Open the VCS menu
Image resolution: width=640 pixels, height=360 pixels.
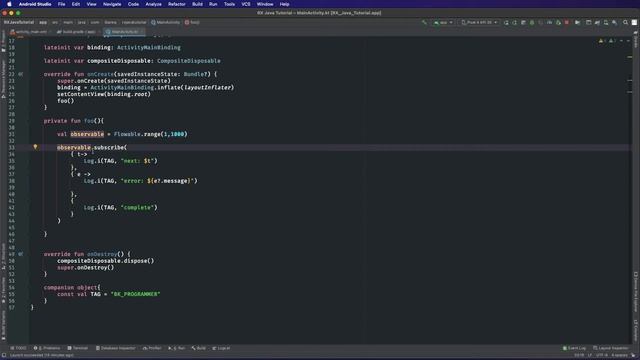[246, 4]
